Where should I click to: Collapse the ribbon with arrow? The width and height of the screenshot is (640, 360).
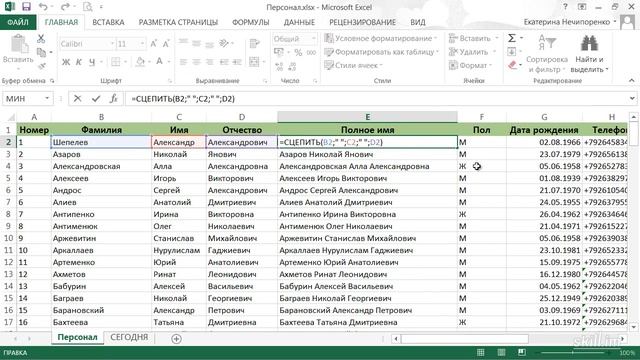tap(632, 80)
